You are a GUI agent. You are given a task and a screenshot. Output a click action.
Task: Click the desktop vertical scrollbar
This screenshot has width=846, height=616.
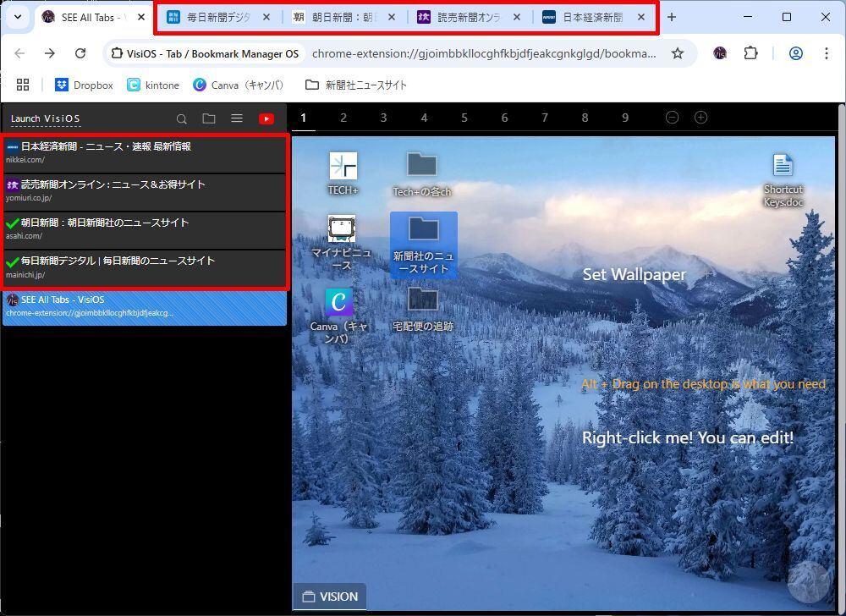(841, 356)
